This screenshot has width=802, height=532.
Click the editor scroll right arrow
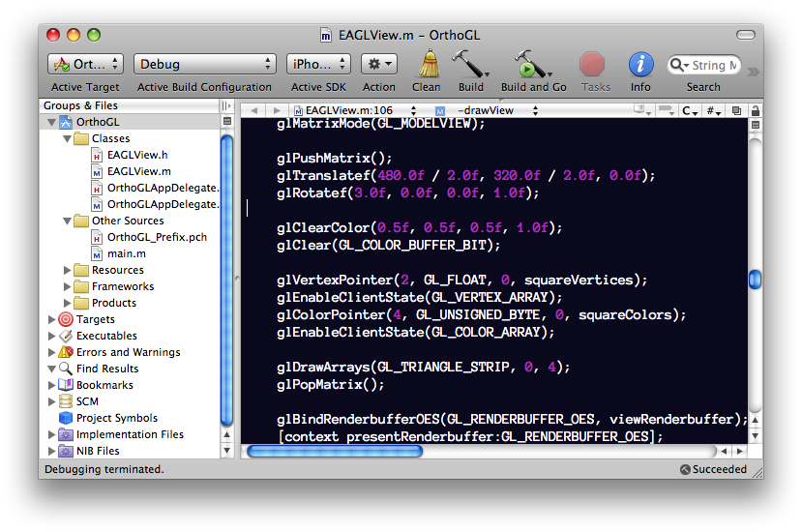(740, 451)
